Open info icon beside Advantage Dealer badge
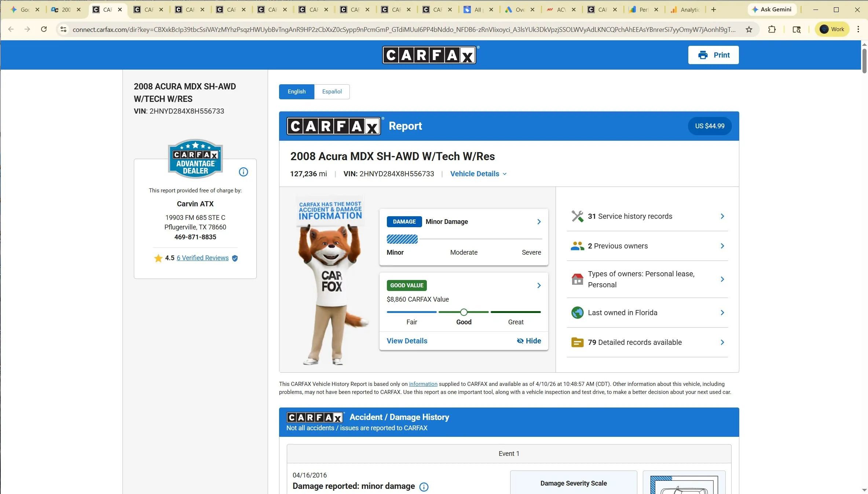 243,172
